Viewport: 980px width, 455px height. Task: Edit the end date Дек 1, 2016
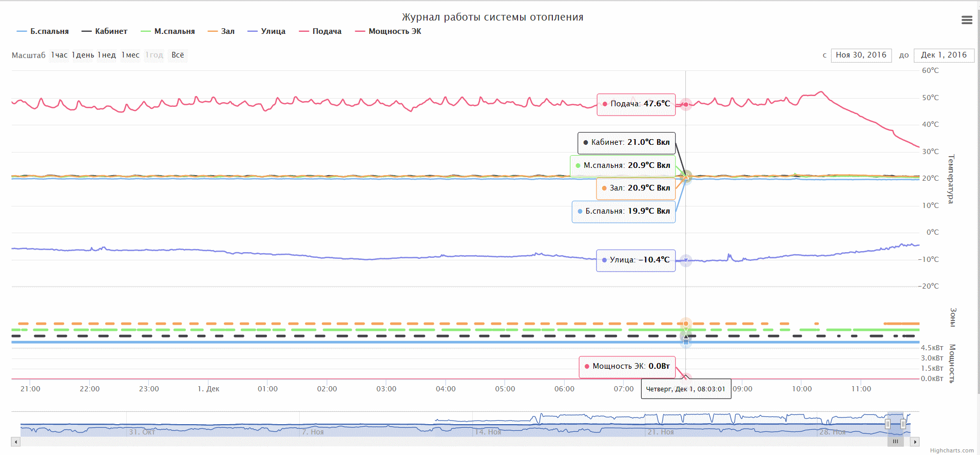click(944, 55)
